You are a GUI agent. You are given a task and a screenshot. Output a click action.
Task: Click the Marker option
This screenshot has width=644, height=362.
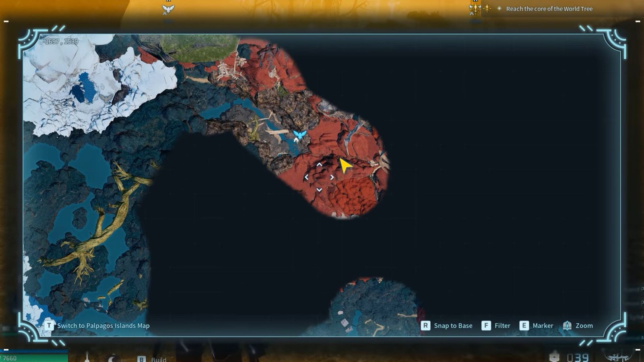543,326
